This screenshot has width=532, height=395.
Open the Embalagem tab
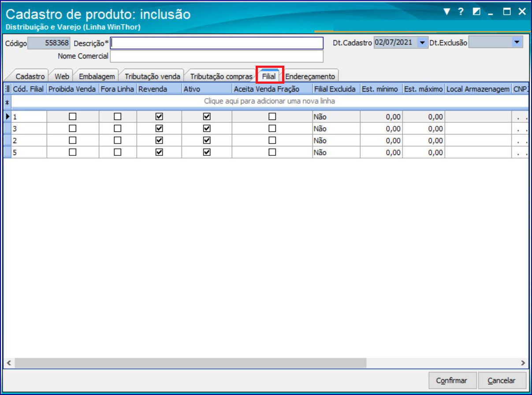tap(97, 76)
